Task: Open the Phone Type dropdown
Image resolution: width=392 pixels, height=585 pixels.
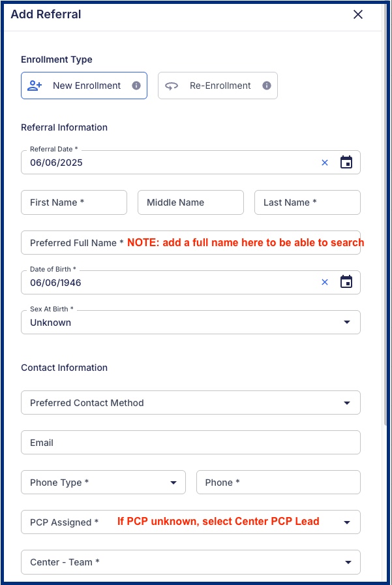Action: (103, 482)
